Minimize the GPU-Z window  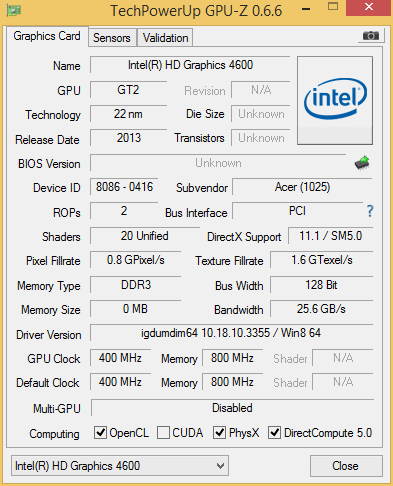pyautogui.click(x=306, y=9)
